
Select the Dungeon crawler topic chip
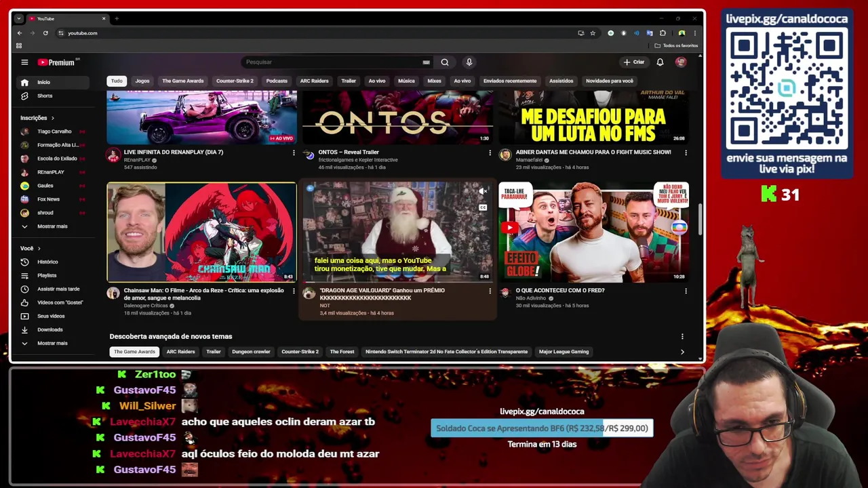[x=251, y=352]
